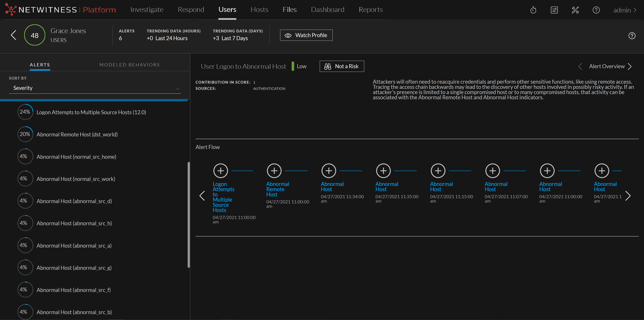Image resolution: width=644 pixels, height=320 pixels.
Task: Select Abnormal Remote Host (dst_world) alert
Action: 77,134
